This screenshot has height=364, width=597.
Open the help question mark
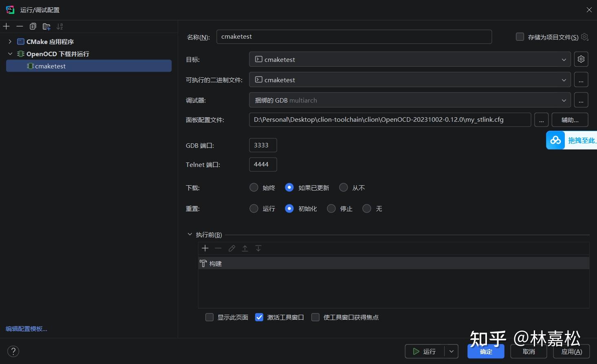point(13,351)
